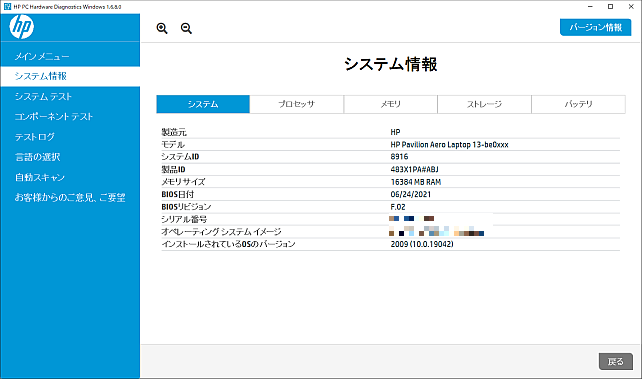642x379 pixels.
Task: Click the オペレーティング システム イメージ label
Action: point(221,232)
